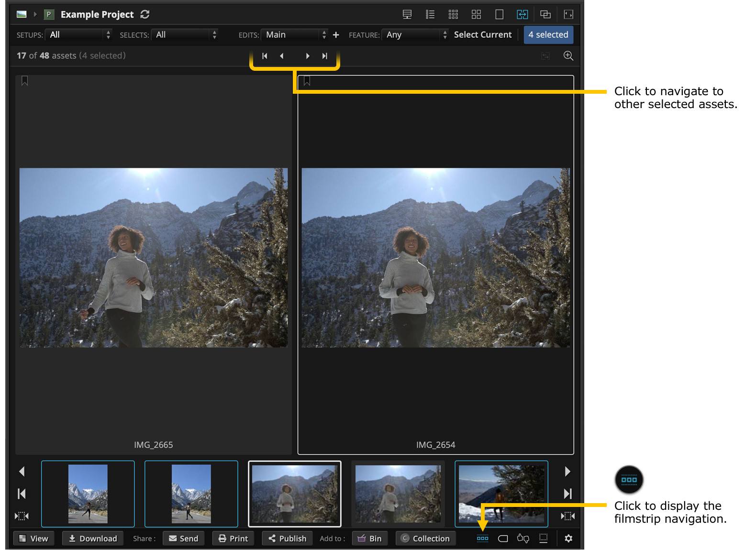Open the Publish share menu
756x550 pixels.
point(287,539)
